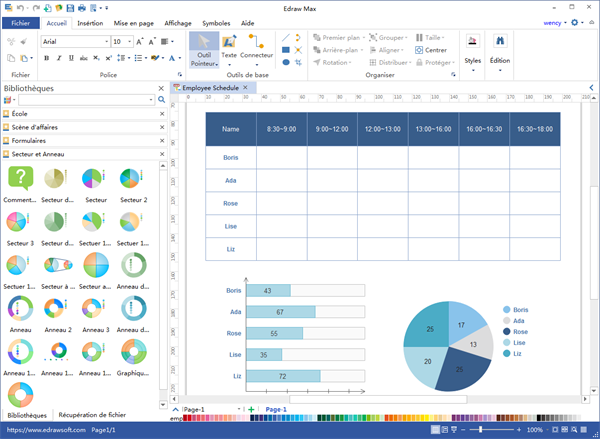600x439 pixels.
Task: Expand the font size dropdown
Action: (130, 42)
